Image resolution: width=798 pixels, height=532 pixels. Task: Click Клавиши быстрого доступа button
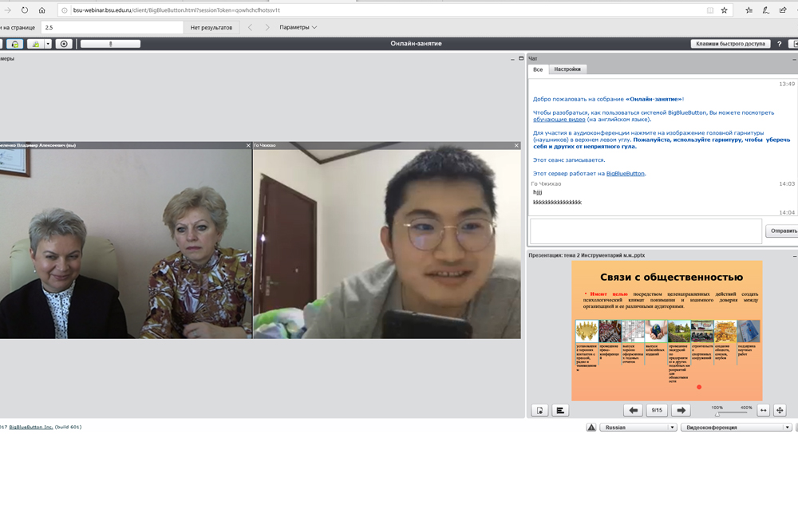pos(730,44)
